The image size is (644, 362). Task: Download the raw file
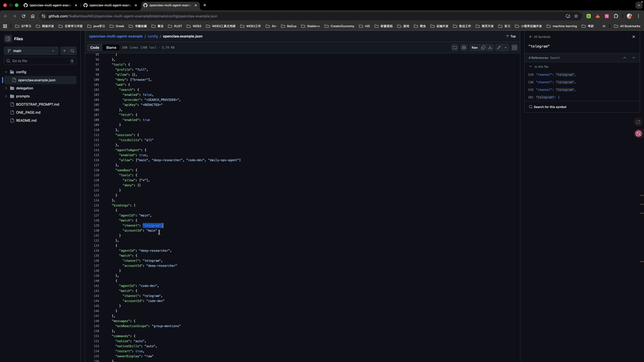pos(490,48)
